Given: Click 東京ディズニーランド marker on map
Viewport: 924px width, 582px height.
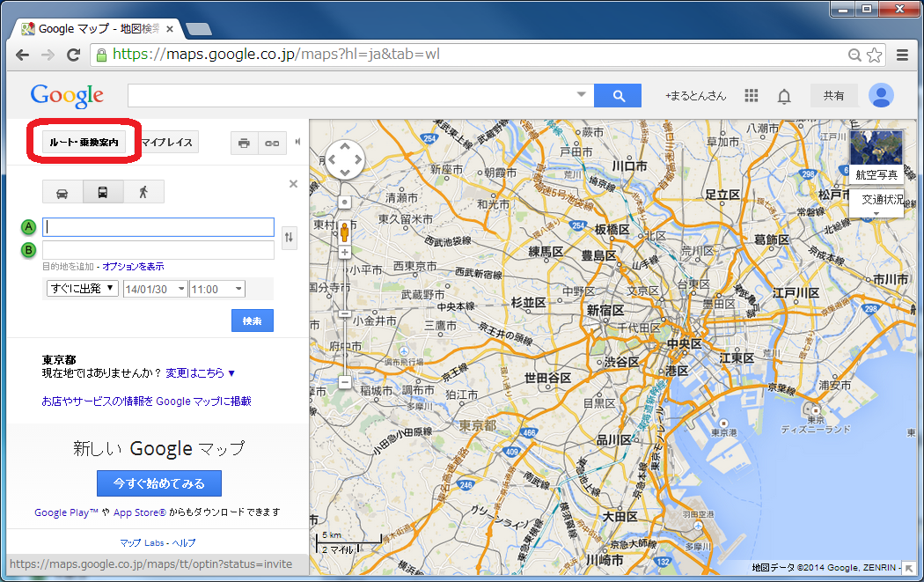Looking at the screenshot, I should coord(816,410).
